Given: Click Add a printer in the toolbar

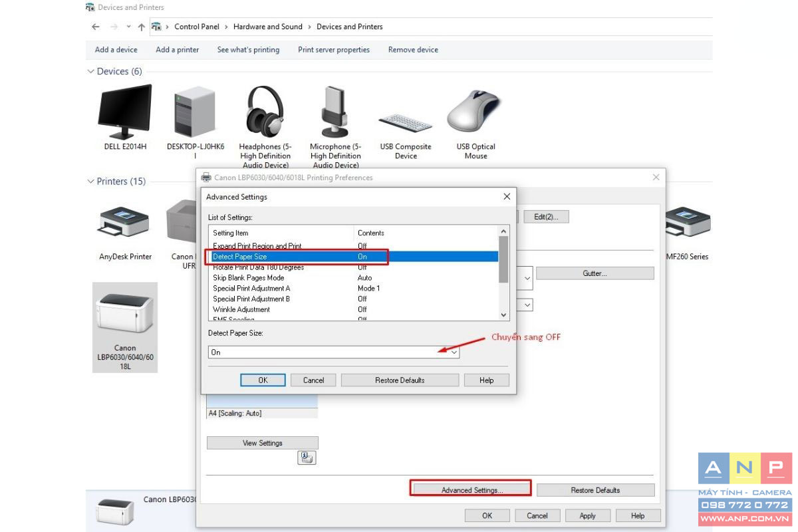Looking at the screenshot, I should tap(178, 50).
